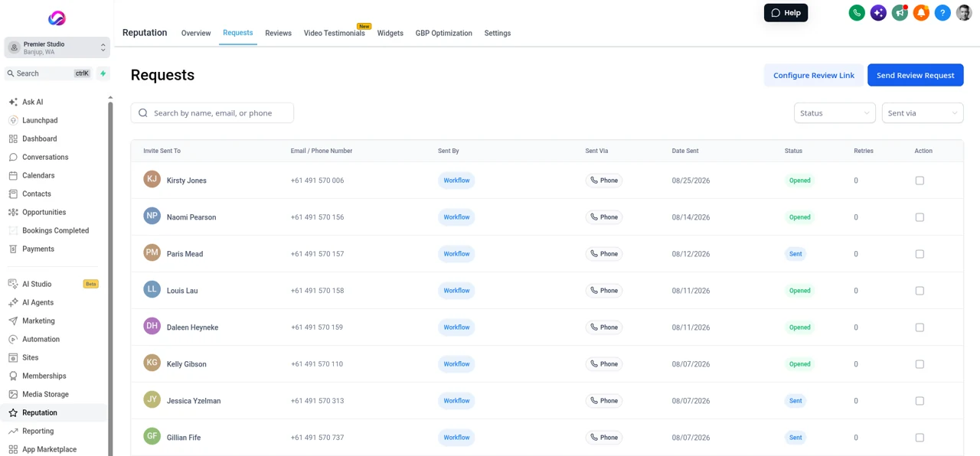Screen dimensions: 980x456
Task: Click the Date Sent column header
Action: coord(685,151)
